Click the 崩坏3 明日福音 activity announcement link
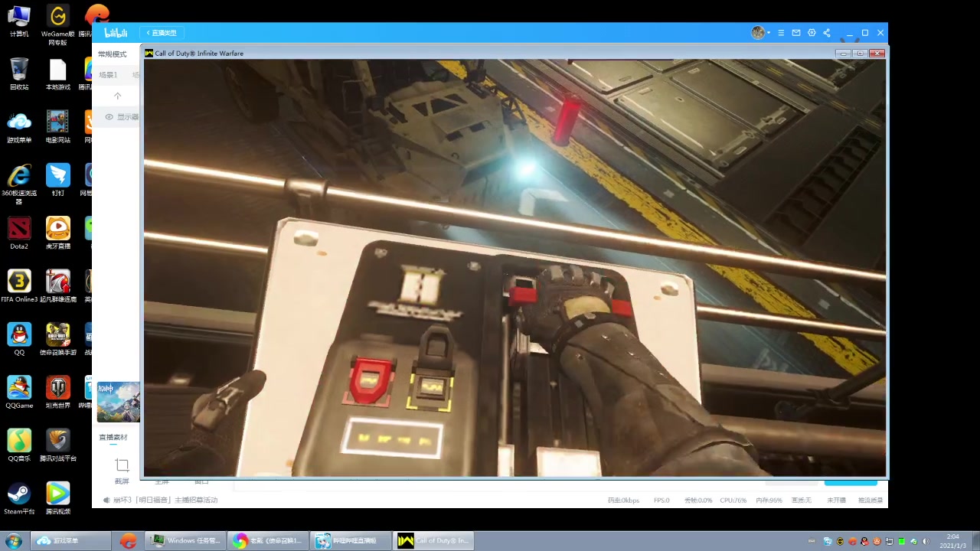 tap(165, 500)
